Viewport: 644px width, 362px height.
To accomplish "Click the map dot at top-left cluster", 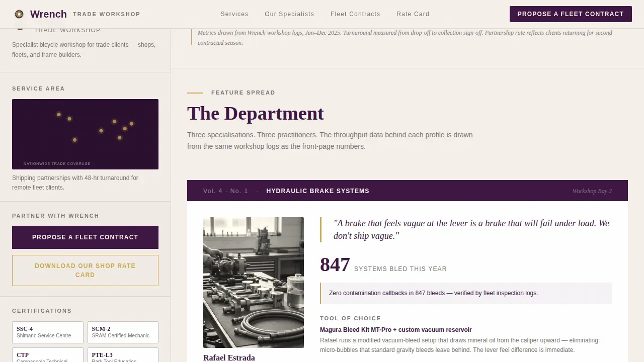I will tap(59, 115).
